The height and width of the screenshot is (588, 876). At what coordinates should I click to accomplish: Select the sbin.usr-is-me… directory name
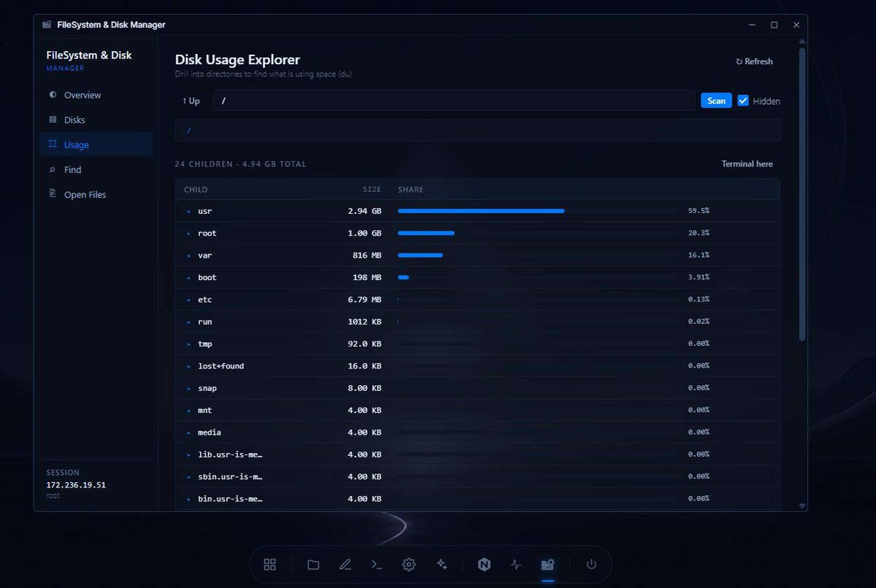pos(230,476)
